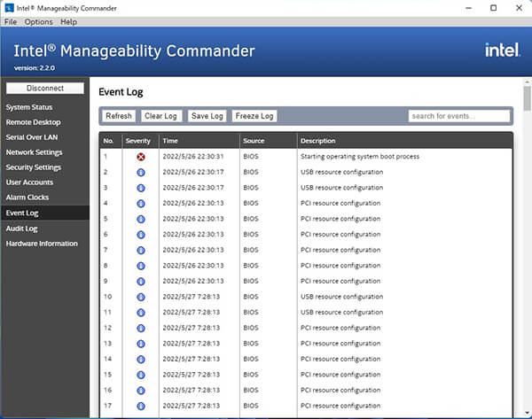Click the severity info icon in row 10
Image resolution: width=532 pixels, height=419 pixels.
click(140, 297)
